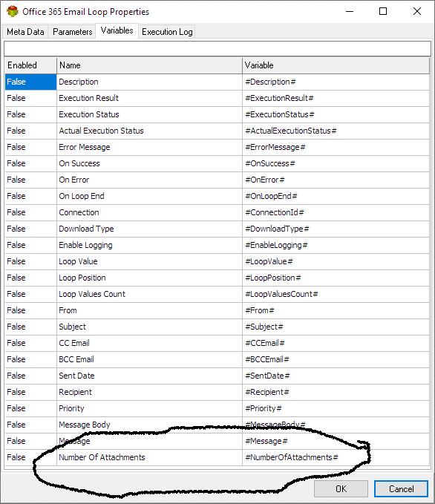Image resolution: width=435 pixels, height=504 pixels.
Task: Click the #From# variable cell
Action: 336,310
